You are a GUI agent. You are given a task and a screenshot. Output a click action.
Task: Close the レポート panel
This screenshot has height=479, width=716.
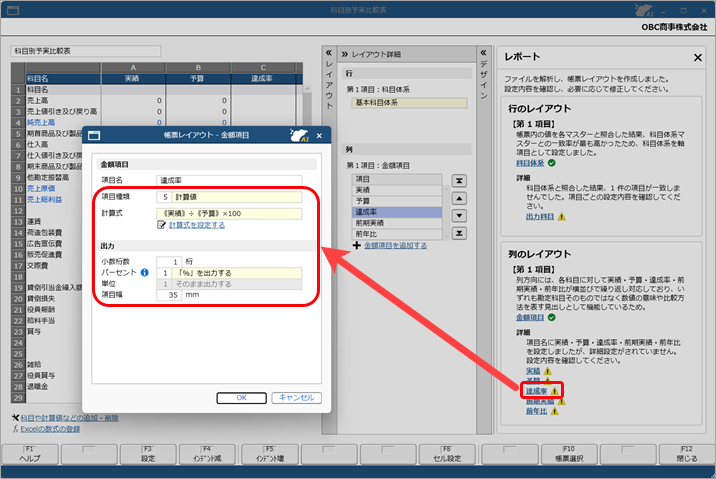coord(698,58)
